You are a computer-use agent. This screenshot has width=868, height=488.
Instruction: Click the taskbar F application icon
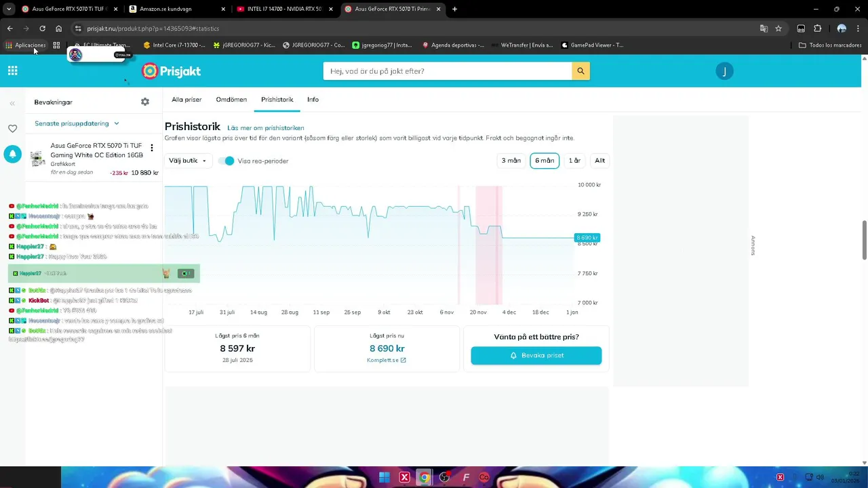465,477
